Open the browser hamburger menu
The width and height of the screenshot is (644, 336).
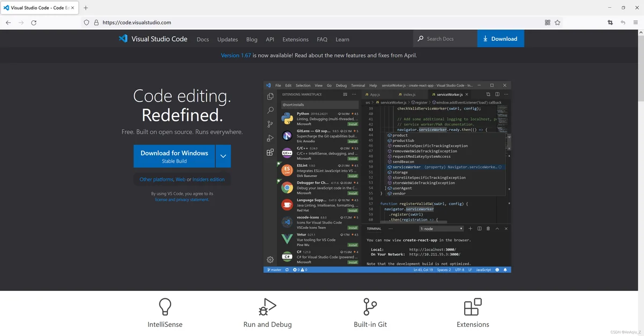click(636, 23)
